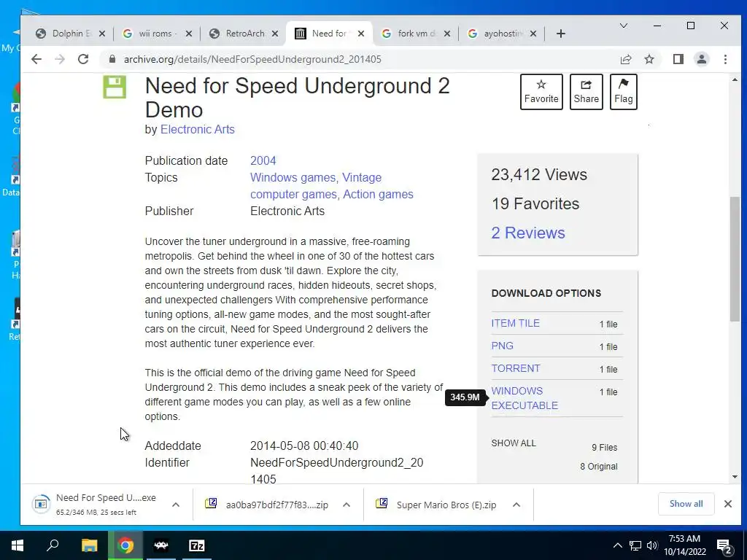The width and height of the screenshot is (747, 560).
Task: Reload the archive.org page
Action: [x=83, y=59]
